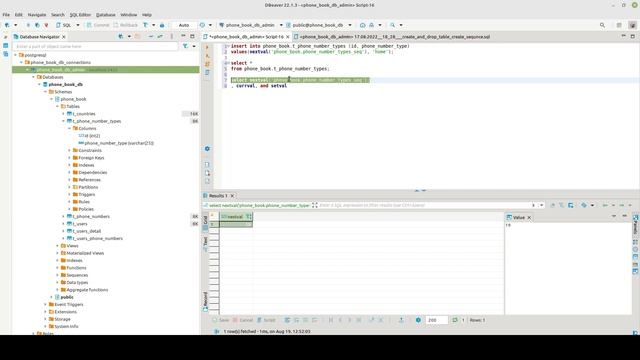Click the navigator filter funnel icon

pos(186,47)
